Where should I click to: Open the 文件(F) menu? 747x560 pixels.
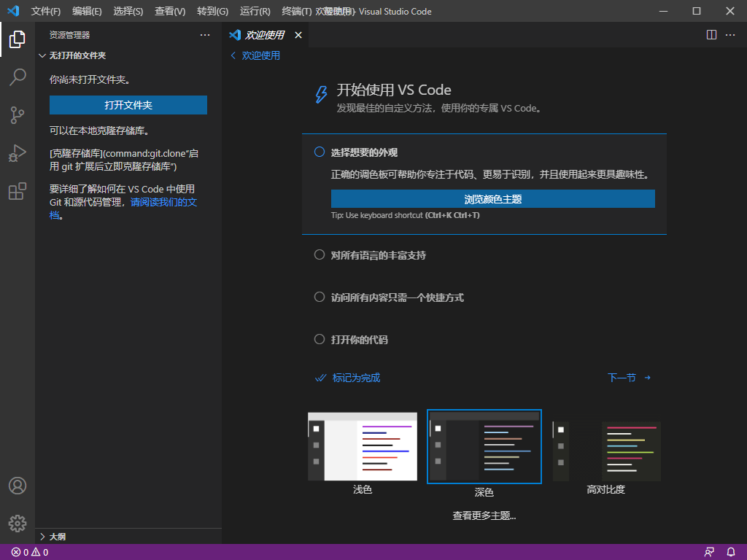tap(46, 12)
